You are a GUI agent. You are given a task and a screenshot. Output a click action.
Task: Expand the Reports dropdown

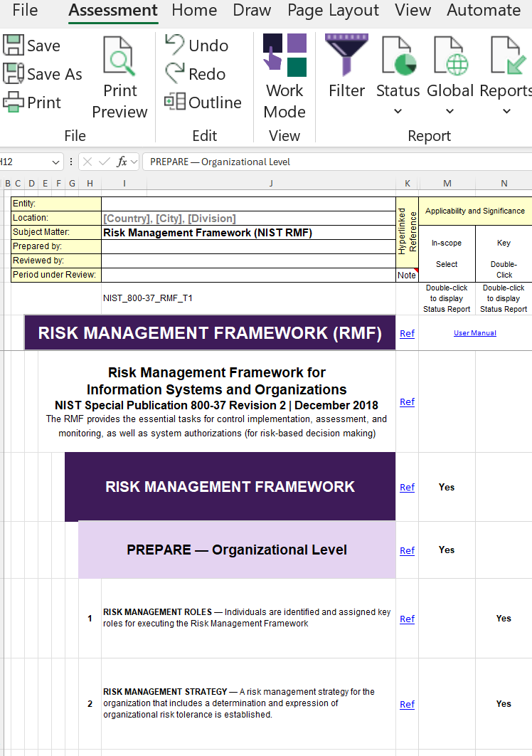pos(506,111)
